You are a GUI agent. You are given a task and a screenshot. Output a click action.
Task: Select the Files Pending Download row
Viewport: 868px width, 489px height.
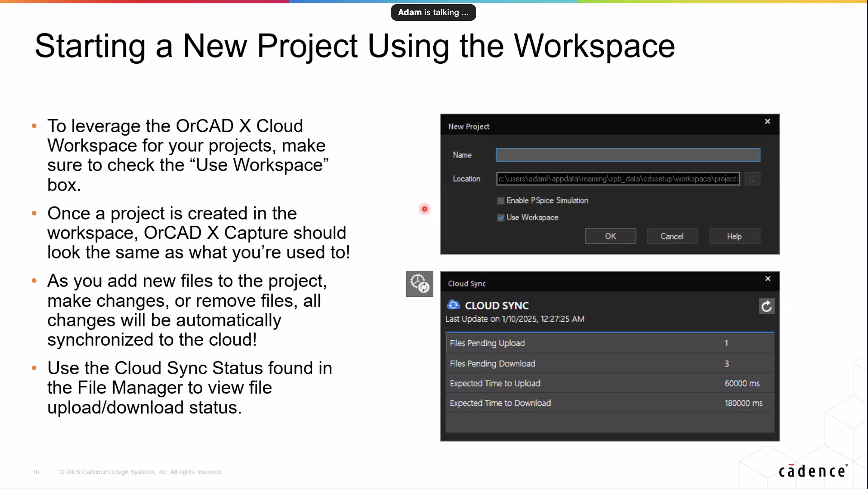[x=610, y=364]
